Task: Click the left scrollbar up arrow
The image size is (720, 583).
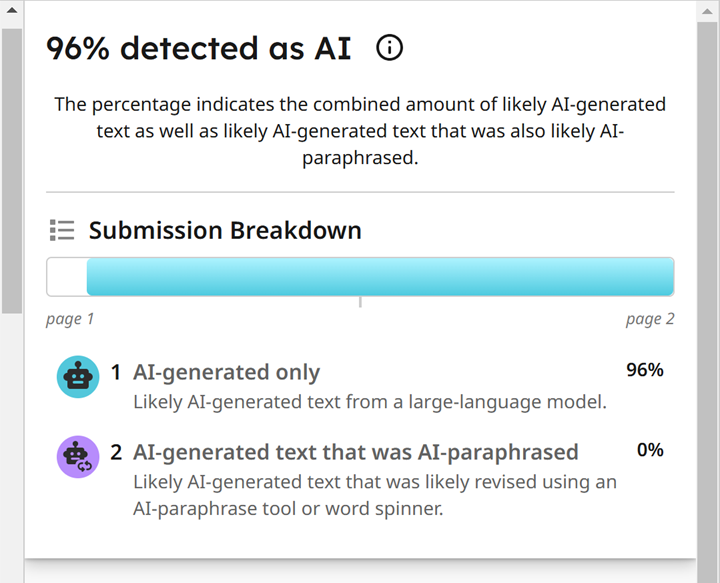Action: pyautogui.click(x=12, y=10)
